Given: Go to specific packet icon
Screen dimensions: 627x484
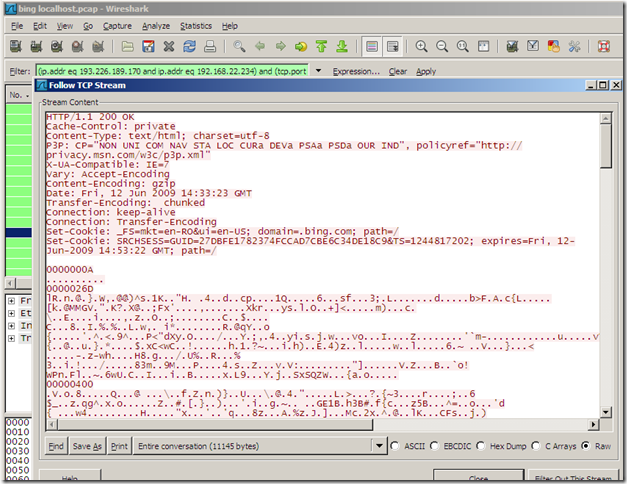Looking at the screenshot, I should (301, 46).
